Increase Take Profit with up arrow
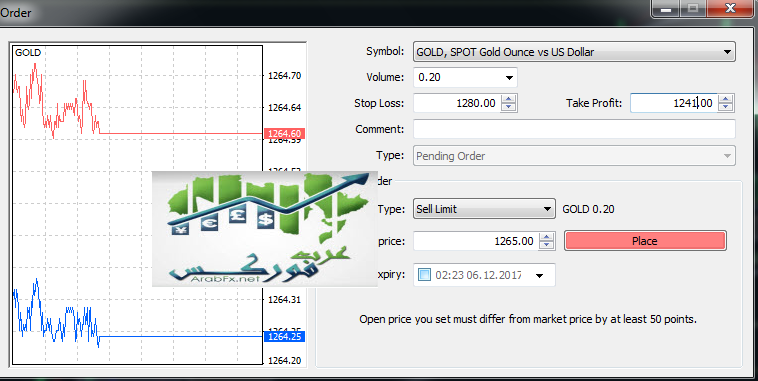758x381 pixels. coord(725,99)
